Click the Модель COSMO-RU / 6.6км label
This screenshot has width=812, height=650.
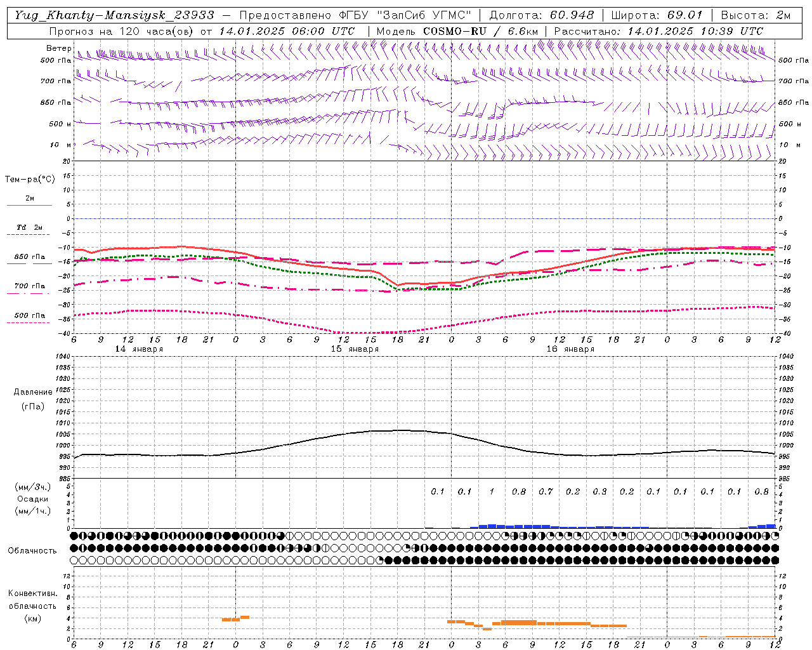click(x=457, y=31)
